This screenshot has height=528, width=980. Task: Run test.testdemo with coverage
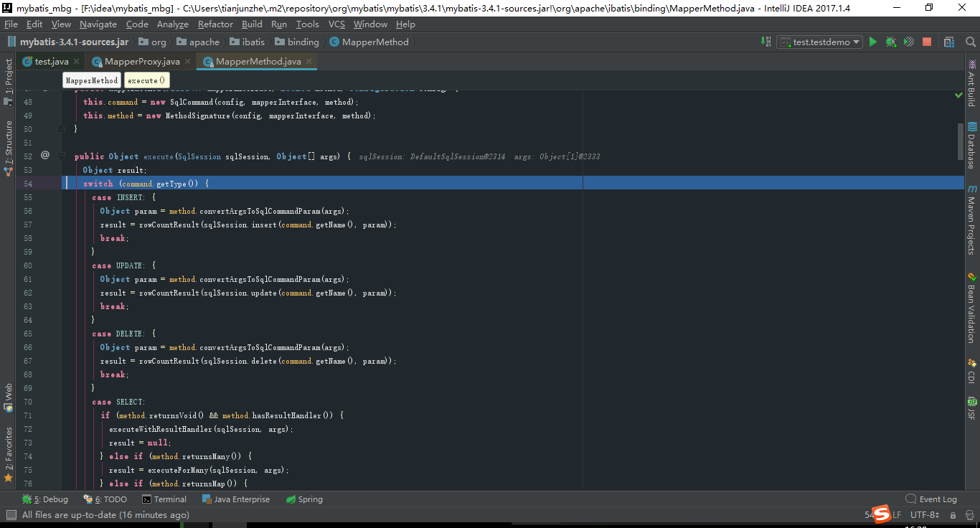click(908, 42)
